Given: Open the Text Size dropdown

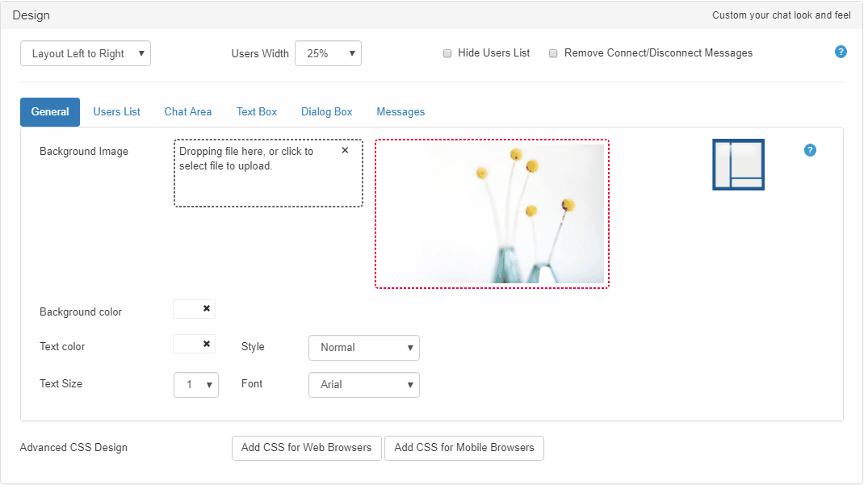Looking at the screenshot, I should (196, 385).
